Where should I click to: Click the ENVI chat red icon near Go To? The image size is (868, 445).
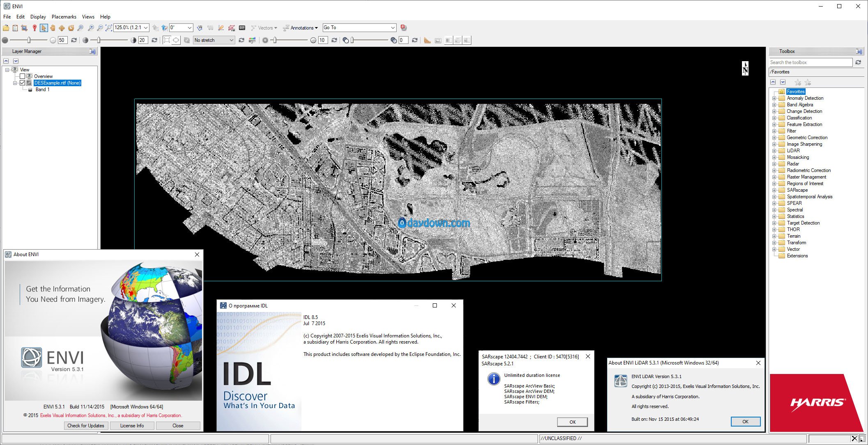(x=404, y=28)
